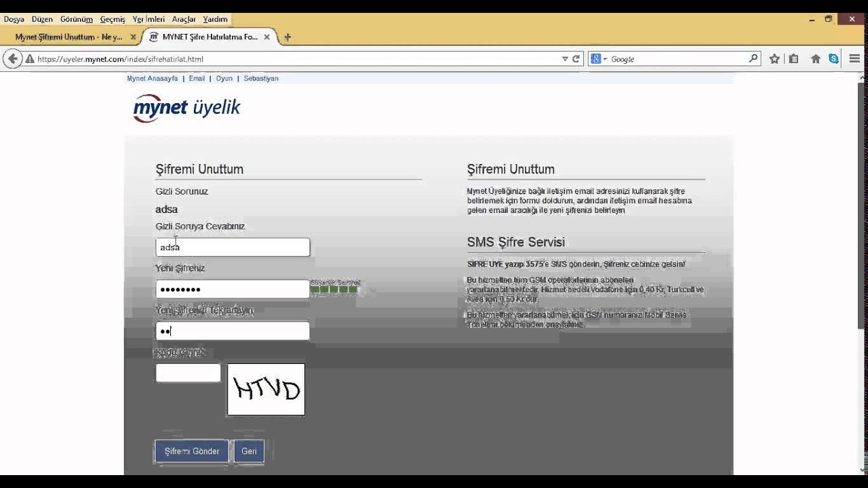Open the Düzen menu

click(42, 19)
